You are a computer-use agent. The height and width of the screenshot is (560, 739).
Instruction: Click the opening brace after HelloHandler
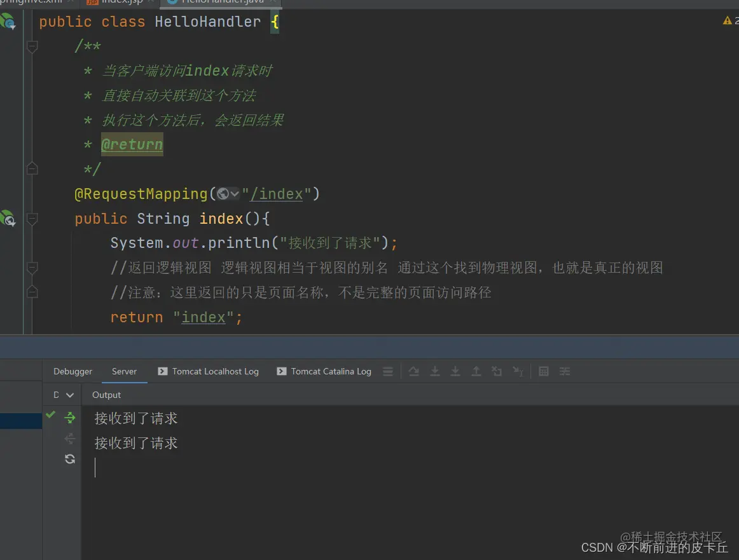(x=275, y=22)
